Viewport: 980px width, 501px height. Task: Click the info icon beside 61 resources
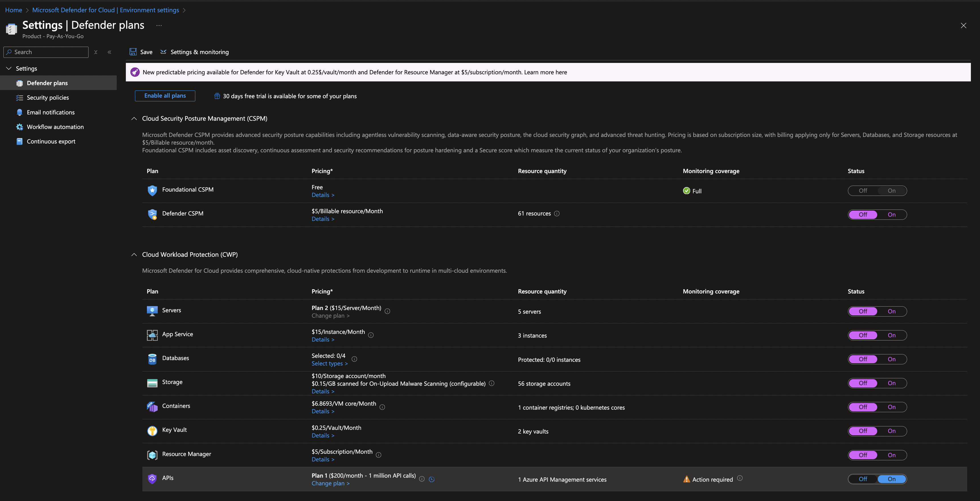pos(557,213)
